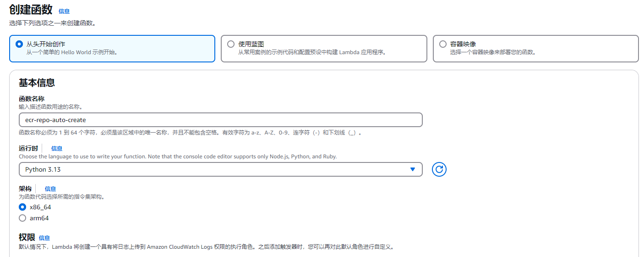Open the 信息 link beside 运行时
The height and width of the screenshot is (257, 644).
click(x=57, y=149)
